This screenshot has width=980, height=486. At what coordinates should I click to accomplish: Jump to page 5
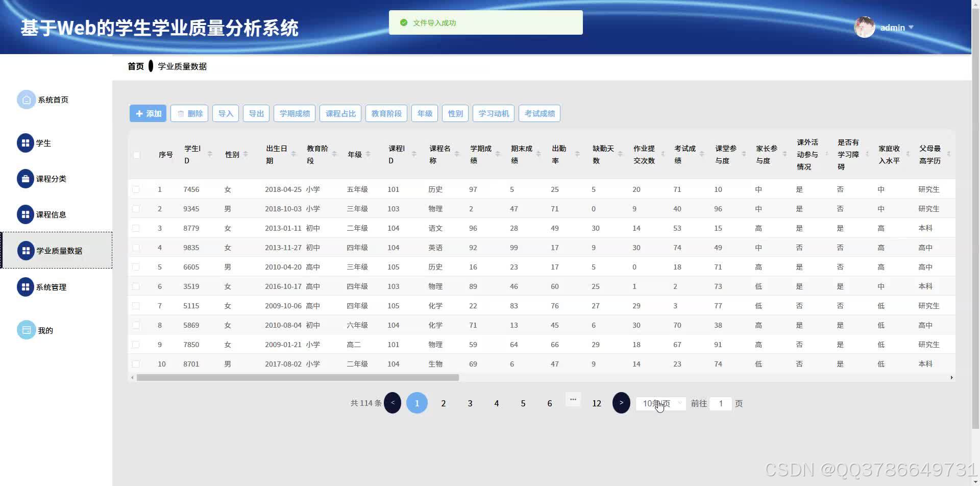[523, 403]
